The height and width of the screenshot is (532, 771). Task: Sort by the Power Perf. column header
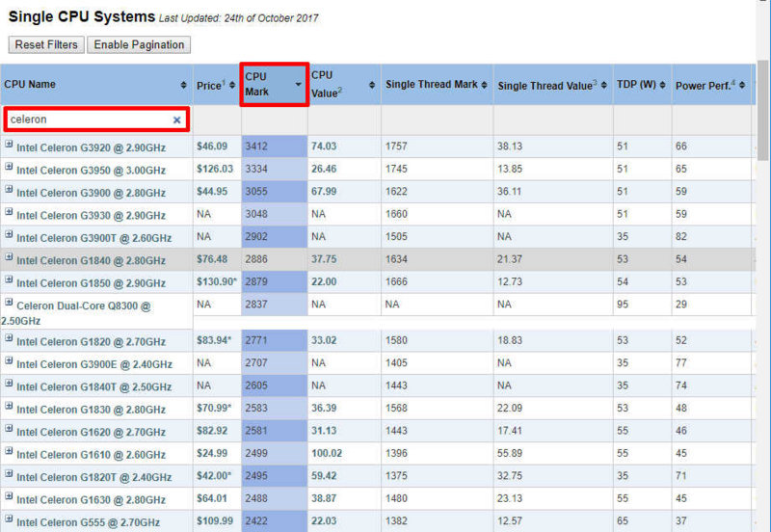pos(711,85)
